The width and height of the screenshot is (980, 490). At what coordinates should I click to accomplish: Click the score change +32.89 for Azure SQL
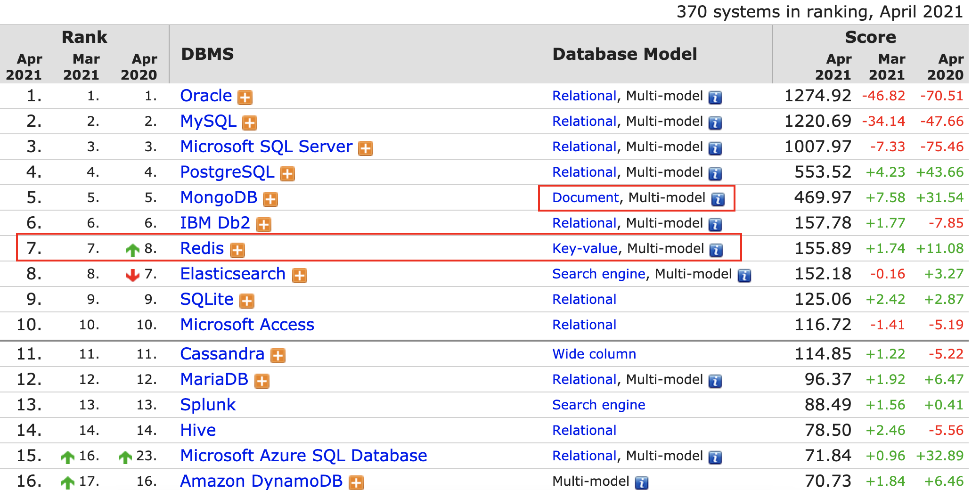pos(940,456)
